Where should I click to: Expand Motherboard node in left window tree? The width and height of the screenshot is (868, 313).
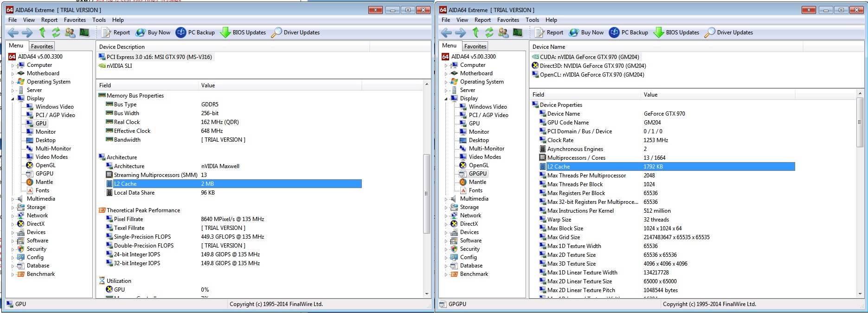13,74
